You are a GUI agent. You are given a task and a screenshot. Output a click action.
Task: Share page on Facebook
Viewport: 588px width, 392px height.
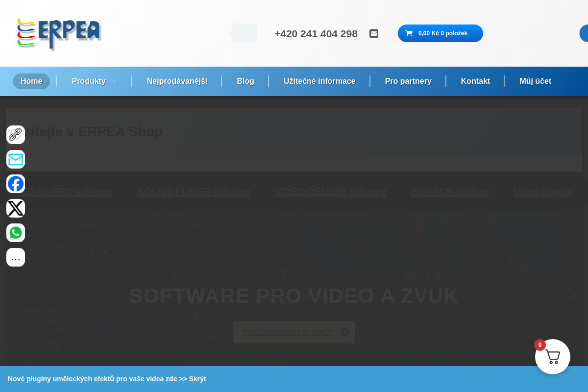click(16, 184)
